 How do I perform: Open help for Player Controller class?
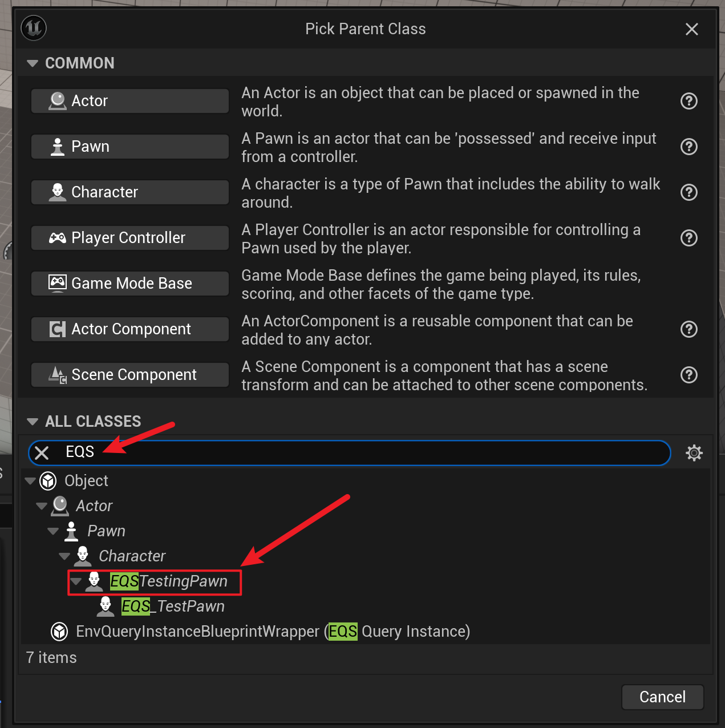coord(689,238)
